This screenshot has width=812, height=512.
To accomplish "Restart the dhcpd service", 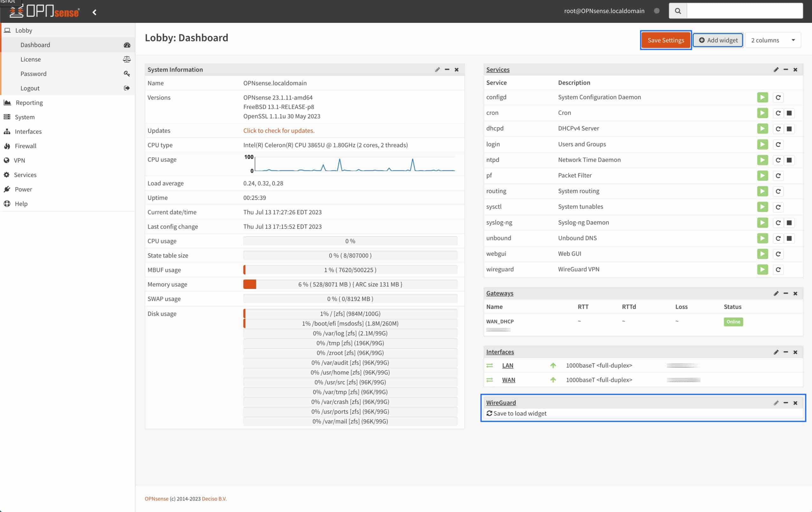I will [778, 129].
